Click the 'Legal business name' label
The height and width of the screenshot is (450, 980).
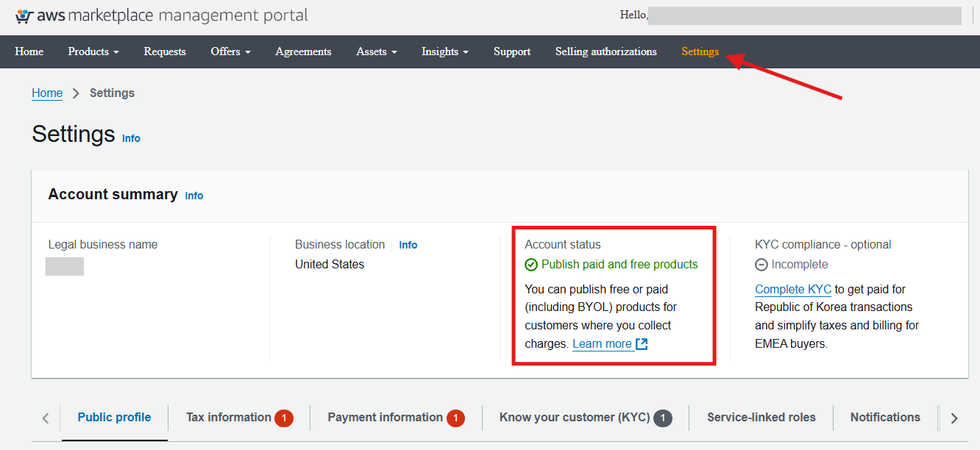click(x=103, y=245)
